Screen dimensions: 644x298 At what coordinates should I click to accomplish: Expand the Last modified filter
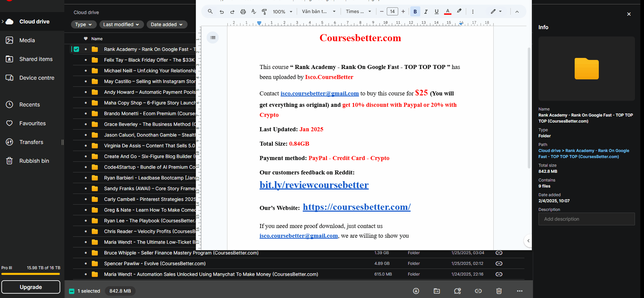tap(121, 24)
